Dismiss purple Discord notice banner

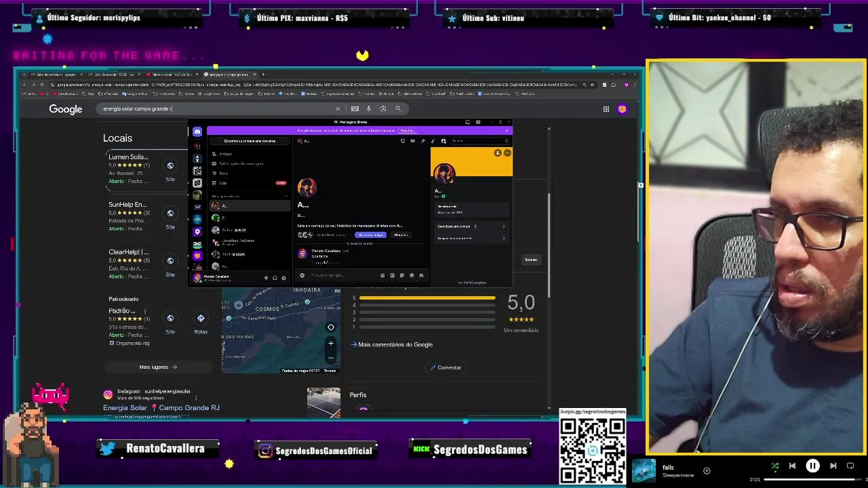tap(507, 130)
